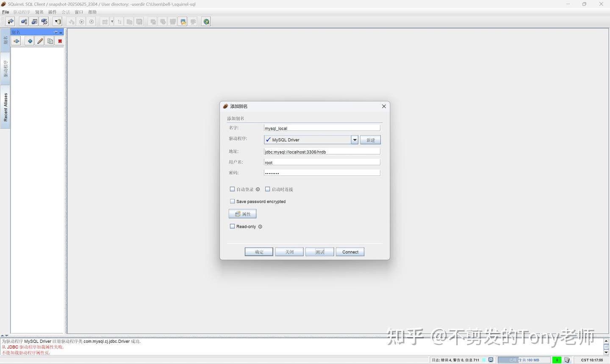Enable the Read-only checkbox
This screenshot has height=364, width=610.
click(x=232, y=226)
